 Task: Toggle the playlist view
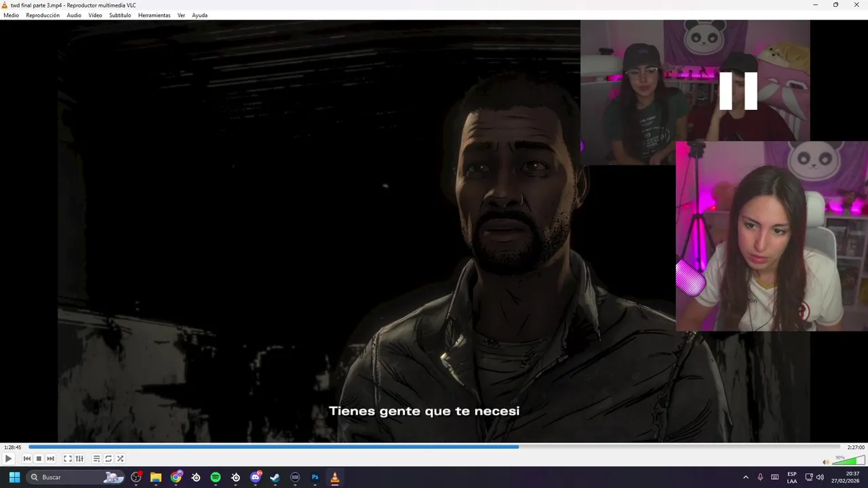pyautogui.click(x=96, y=459)
